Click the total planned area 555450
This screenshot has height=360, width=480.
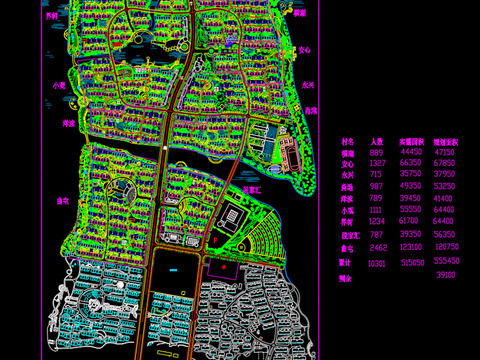tap(446, 260)
